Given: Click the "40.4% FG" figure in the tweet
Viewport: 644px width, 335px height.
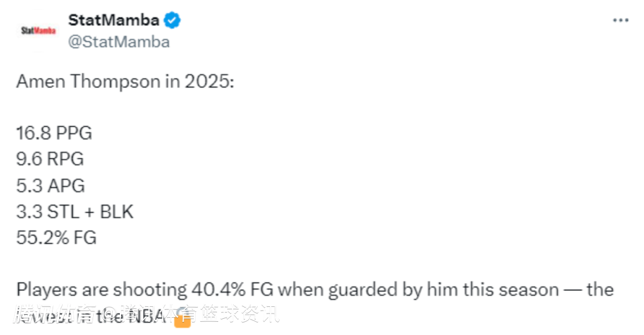Looking at the screenshot, I should [233, 290].
